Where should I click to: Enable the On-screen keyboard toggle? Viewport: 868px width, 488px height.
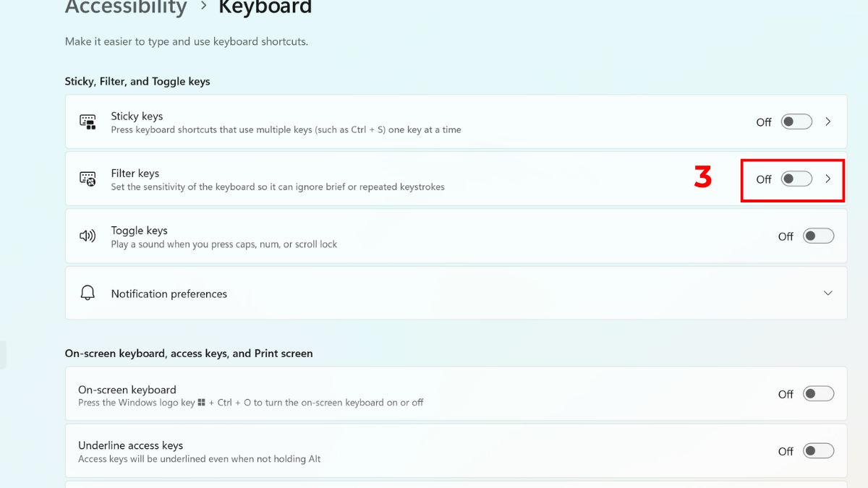[x=818, y=393]
